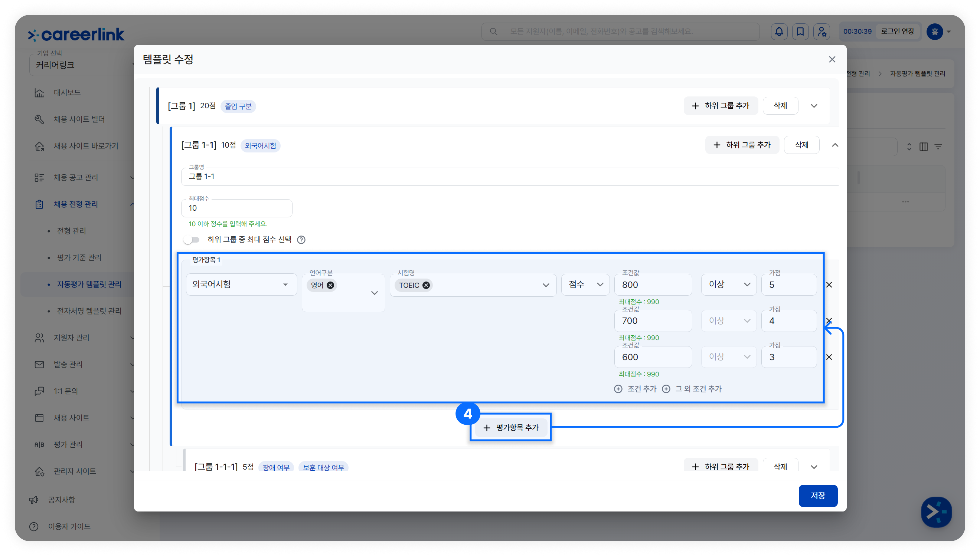Close the 템플릿 수정 dialog
The image size is (980, 556).
coord(832,60)
